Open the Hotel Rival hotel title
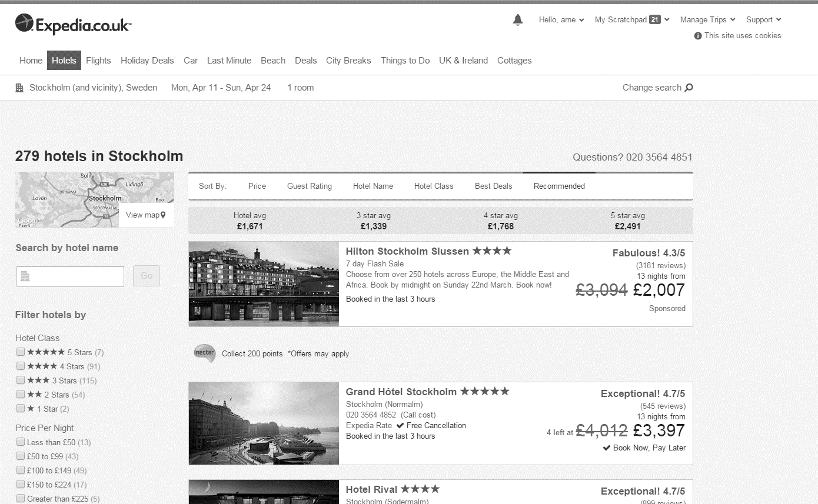The width and height of the screenshot is (818, 504). click(372, 489)
